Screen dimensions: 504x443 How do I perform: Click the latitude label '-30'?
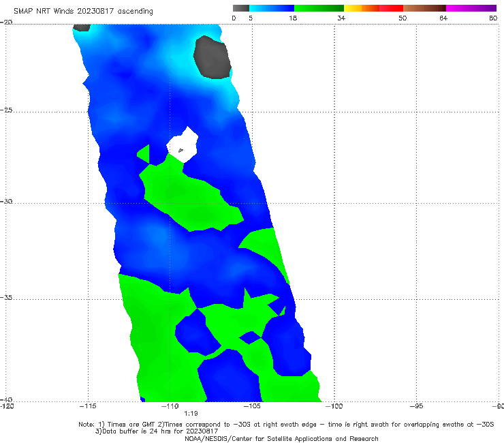[6, 201]
